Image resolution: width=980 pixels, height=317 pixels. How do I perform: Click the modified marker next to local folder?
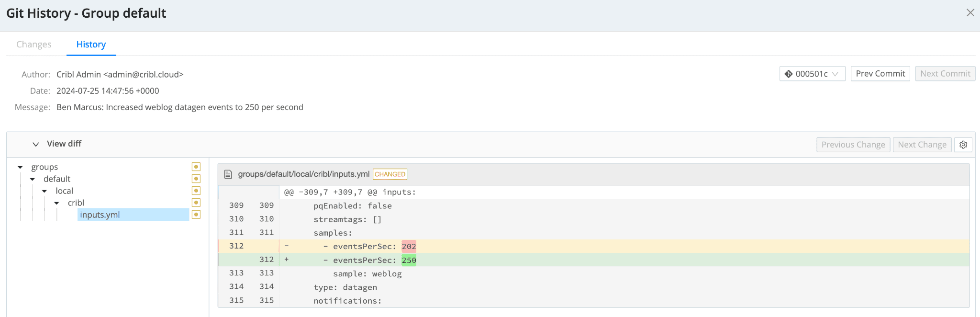[196, 191]
